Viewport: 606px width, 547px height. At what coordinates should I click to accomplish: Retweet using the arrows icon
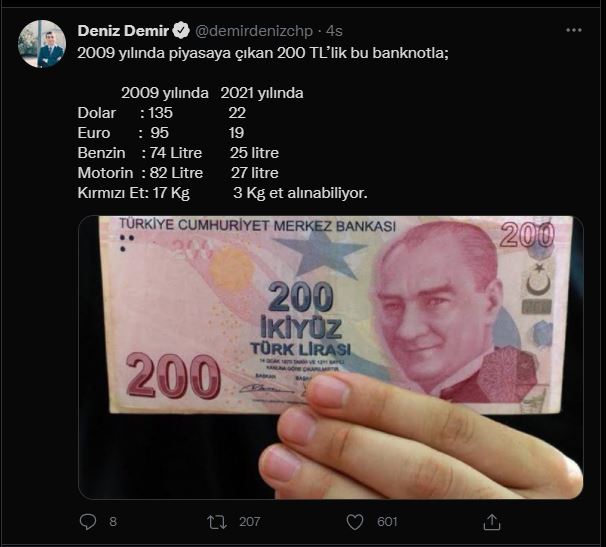(x=216, y=522)
